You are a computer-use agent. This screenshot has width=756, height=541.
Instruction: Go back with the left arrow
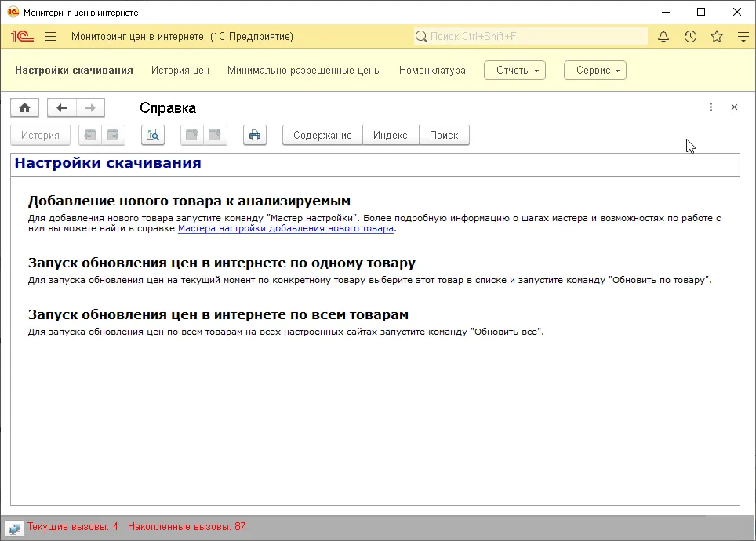[62, 107]
